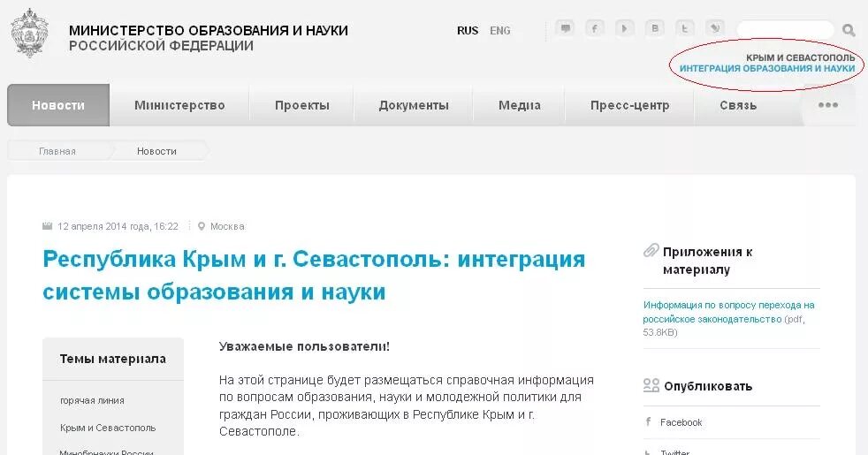Select the 'Новости' navigation tab

58,105
